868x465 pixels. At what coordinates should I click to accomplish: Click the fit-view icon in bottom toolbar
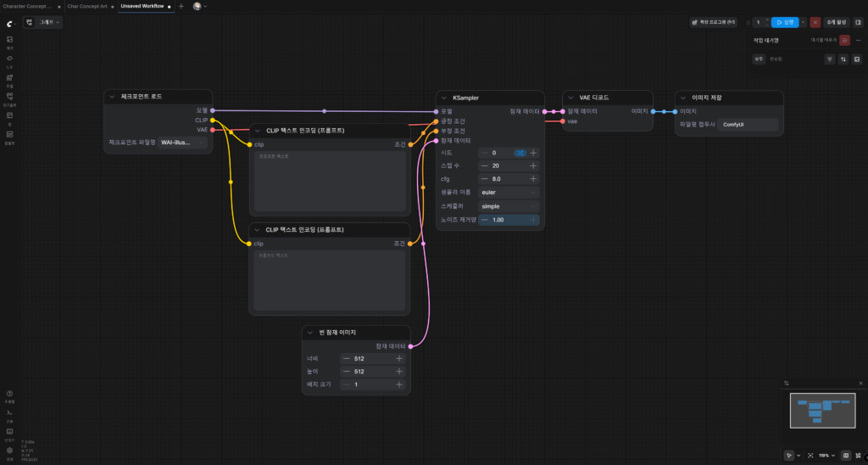pyautogui.click(x=810, y=455)
